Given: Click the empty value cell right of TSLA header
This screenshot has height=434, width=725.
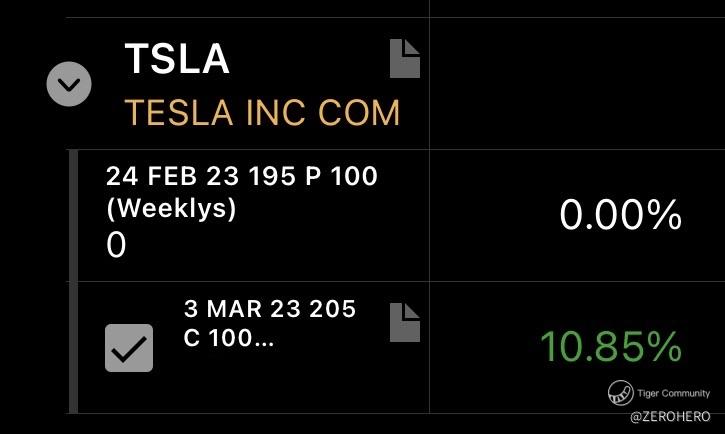Looking at the screenshot, I should pyautogui.click(x=577, y=84).
